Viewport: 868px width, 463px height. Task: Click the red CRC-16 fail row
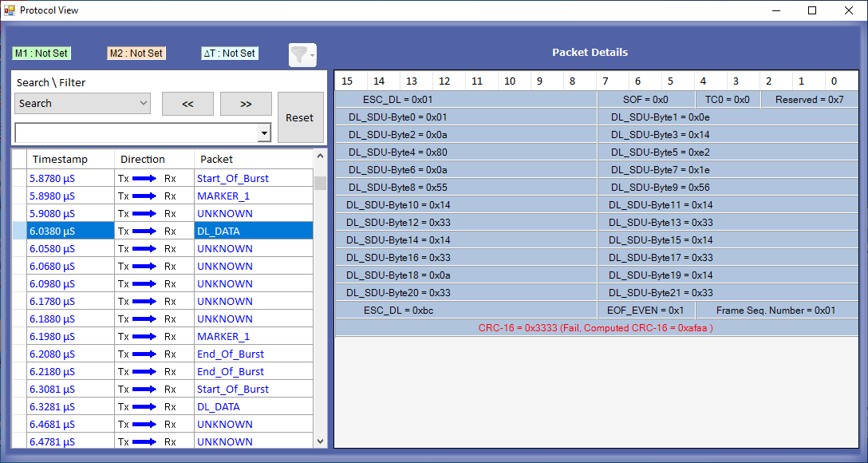point(595,327)
